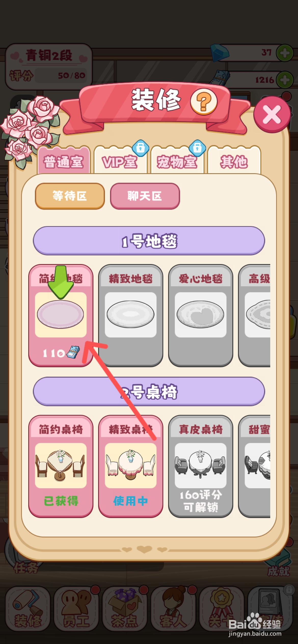This screenshot has width=298, height=644.
Task: Open the 茶点 snack box icon
Action: (125, 609)
